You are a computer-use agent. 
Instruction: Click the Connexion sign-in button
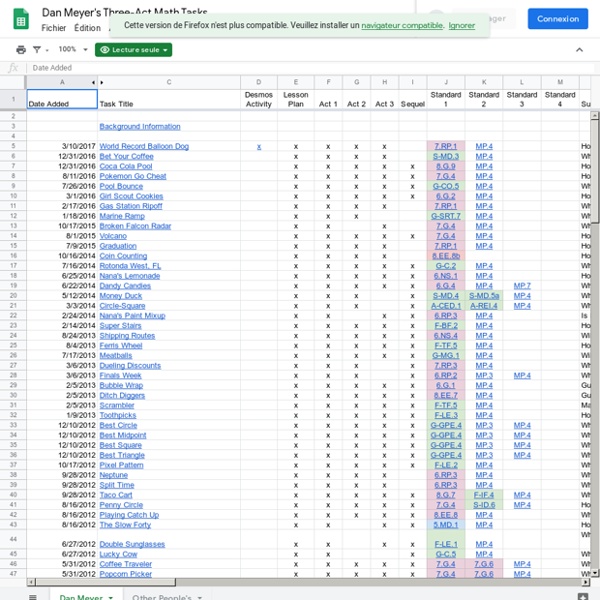point(558,19)
